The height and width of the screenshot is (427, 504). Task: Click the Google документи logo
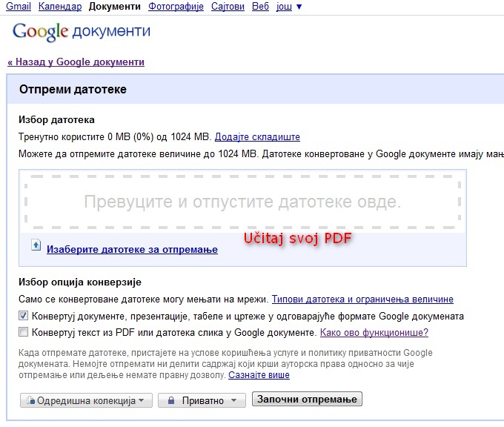82,32
